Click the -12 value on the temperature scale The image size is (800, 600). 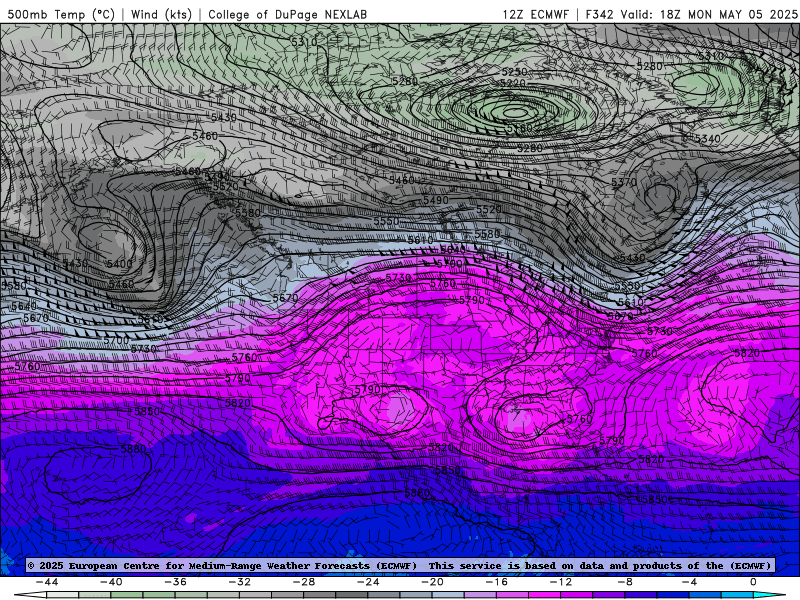(x=561, y=582)
